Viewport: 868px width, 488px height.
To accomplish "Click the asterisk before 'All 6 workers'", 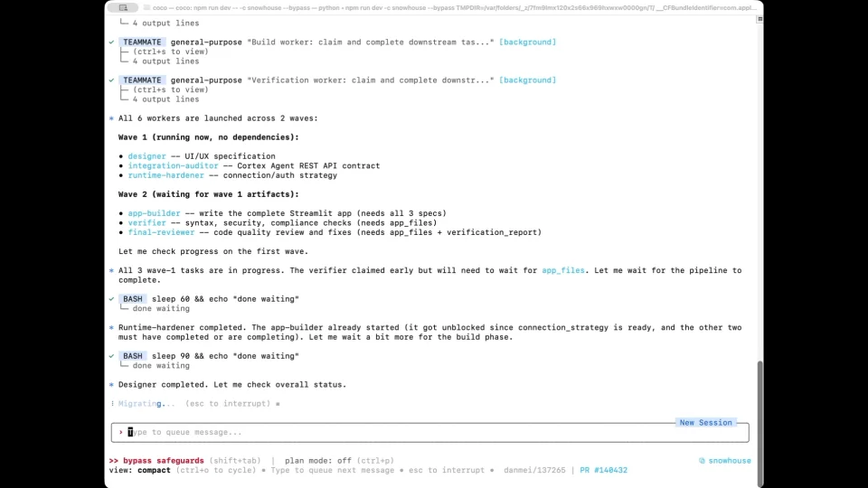I will point(112,118).
